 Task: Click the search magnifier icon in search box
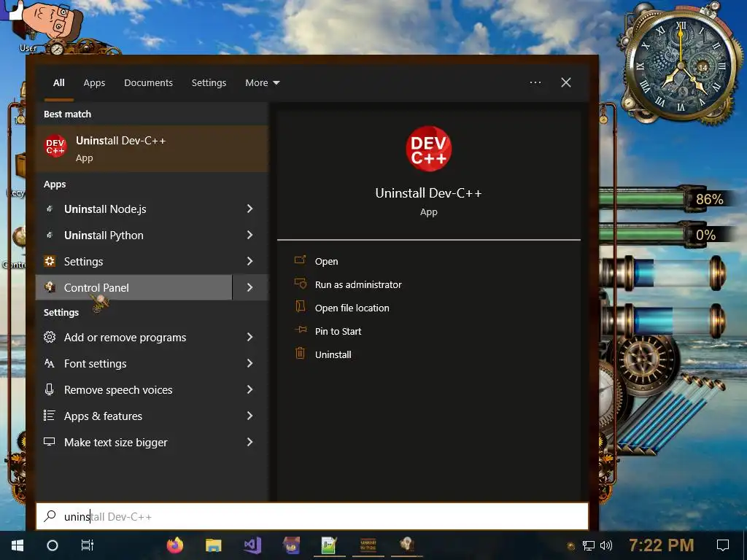(50, 516)
